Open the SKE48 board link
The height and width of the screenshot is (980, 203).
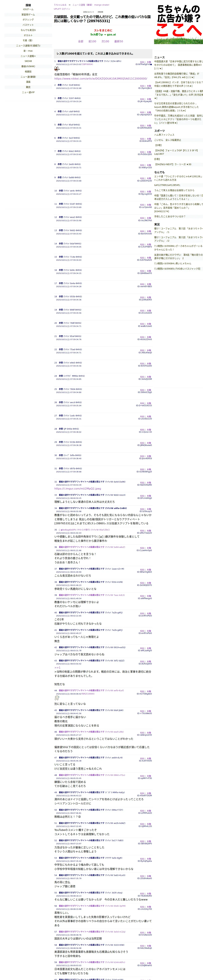(28, 61)
